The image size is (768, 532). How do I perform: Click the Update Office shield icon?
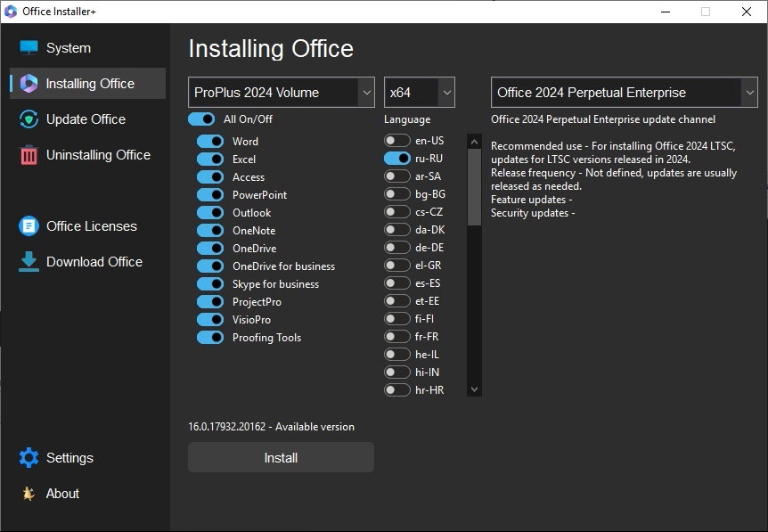coord(29,119)
